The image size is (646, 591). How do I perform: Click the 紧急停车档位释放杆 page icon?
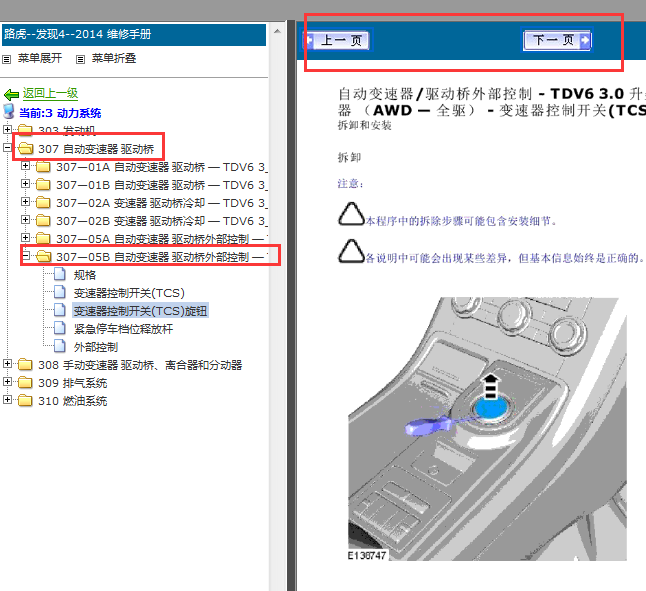click(60, 328)
